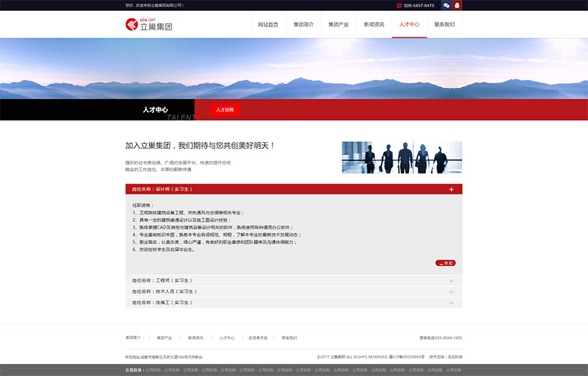Click the 立巢集团 LCA logo
Image resolution: width=588 pixels, height=376 pixels.
[149, 24]
